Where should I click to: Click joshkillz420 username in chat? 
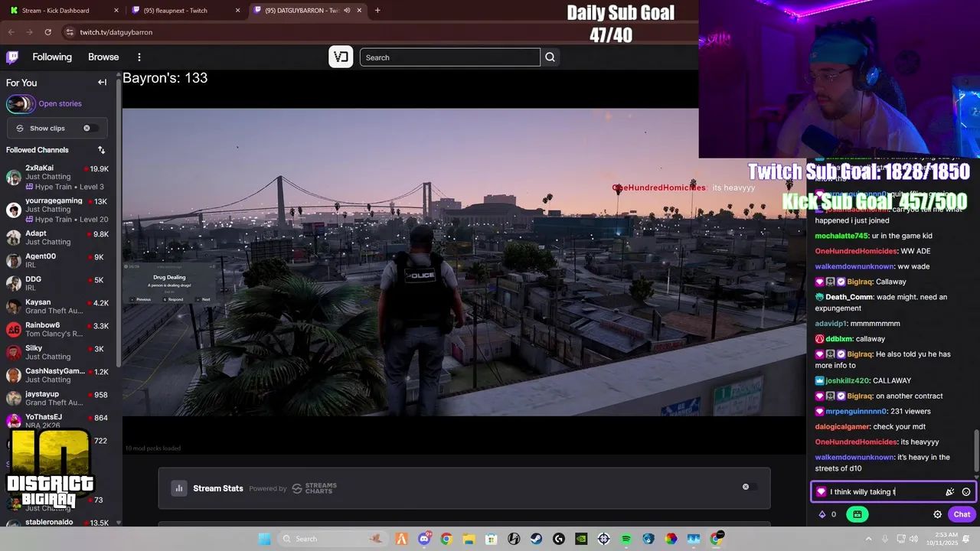(x=848, y=381)
